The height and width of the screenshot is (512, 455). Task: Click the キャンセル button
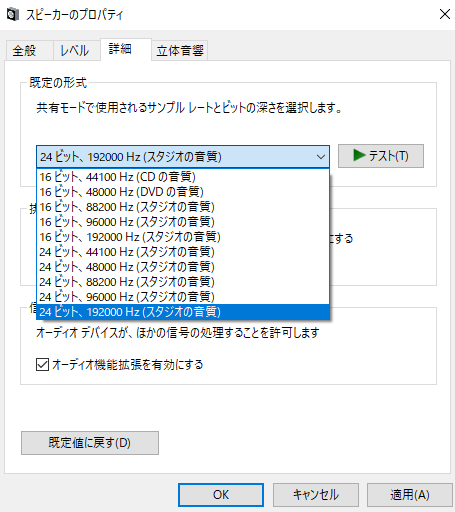click(316, 495)
